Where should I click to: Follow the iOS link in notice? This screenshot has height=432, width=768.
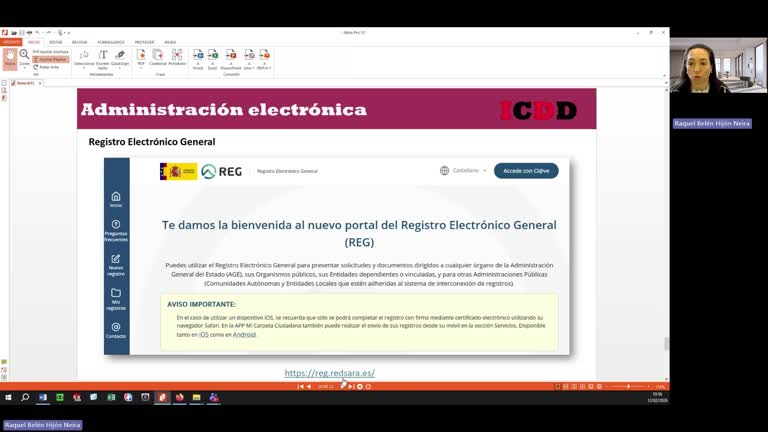tap(204, 335)
